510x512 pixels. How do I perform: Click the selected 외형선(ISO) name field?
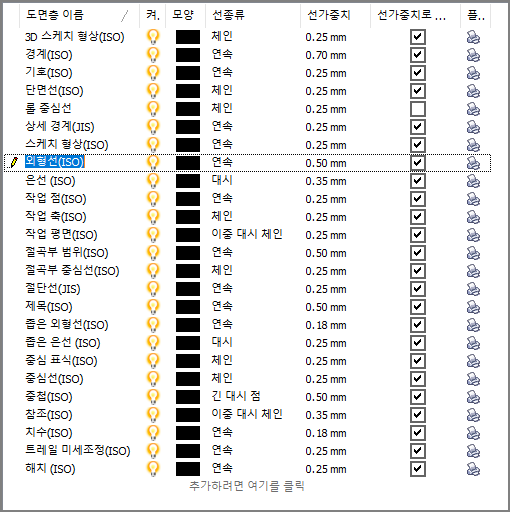tap(55, 162)
